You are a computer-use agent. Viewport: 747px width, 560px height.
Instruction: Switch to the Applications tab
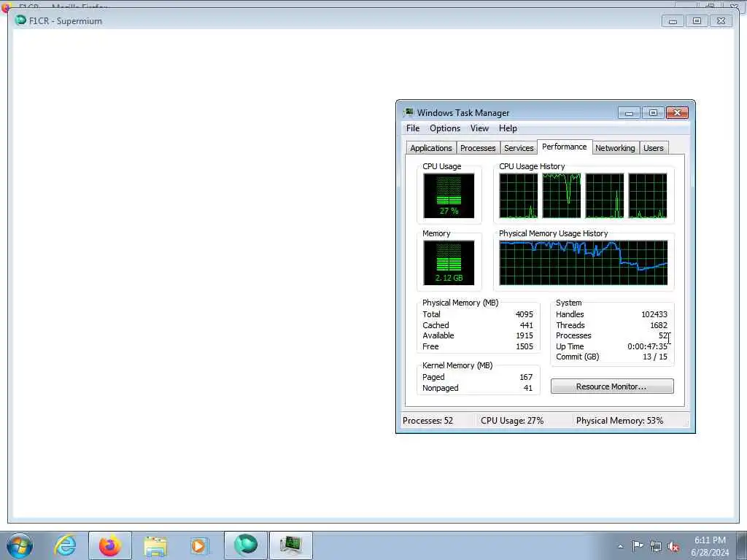coord(430,148)
